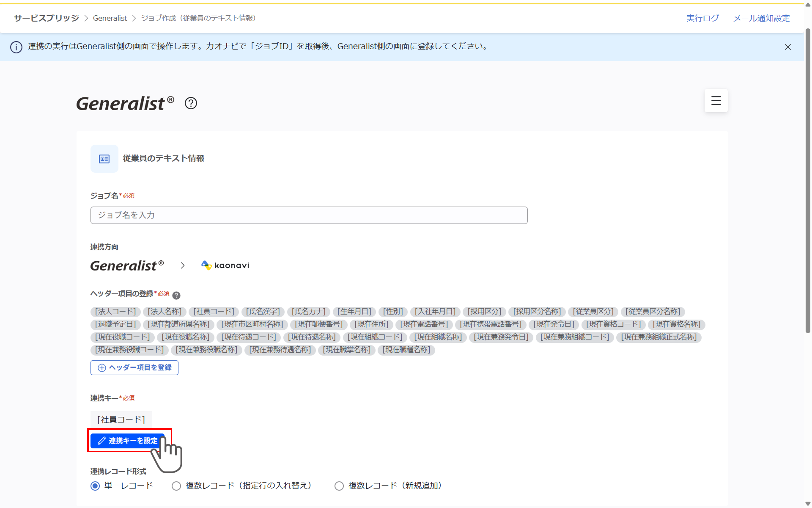Click the [採用区分] header tag
The image size is (812, 508).
pos(485,312)
